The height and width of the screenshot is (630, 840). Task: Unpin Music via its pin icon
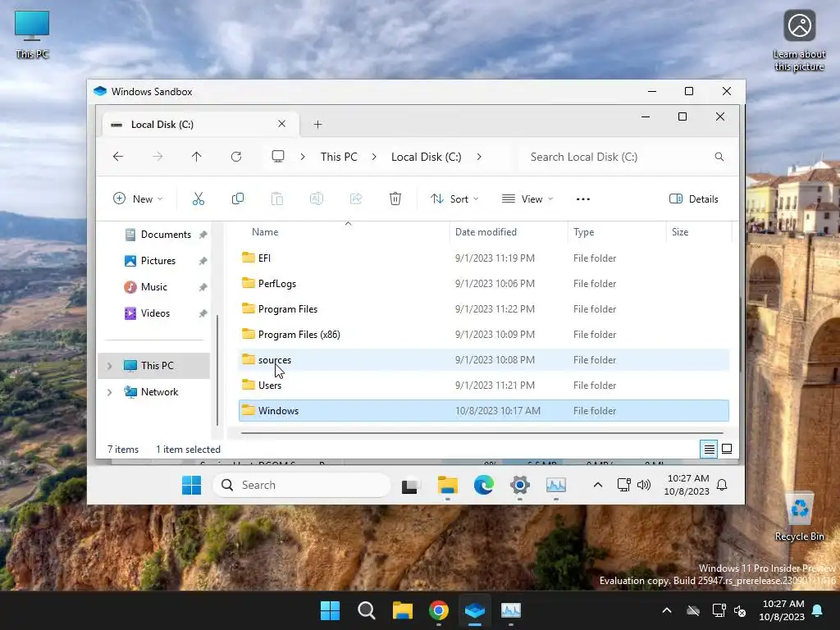click(203, 287)
